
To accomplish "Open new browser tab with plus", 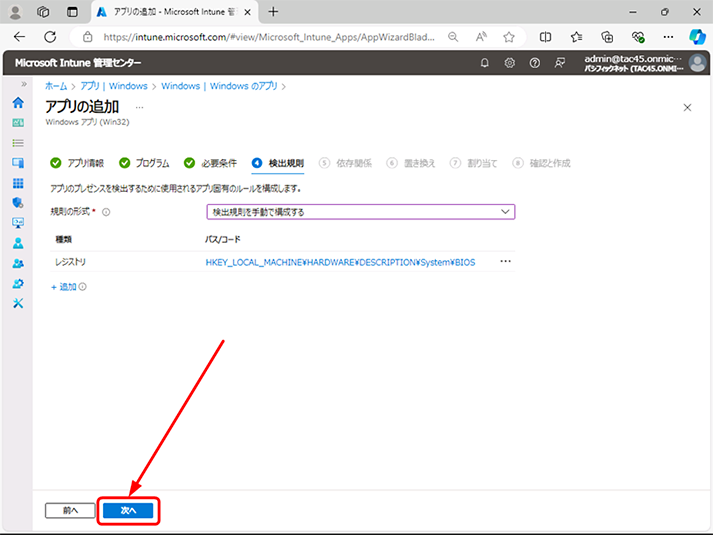I will click(273, 12).
